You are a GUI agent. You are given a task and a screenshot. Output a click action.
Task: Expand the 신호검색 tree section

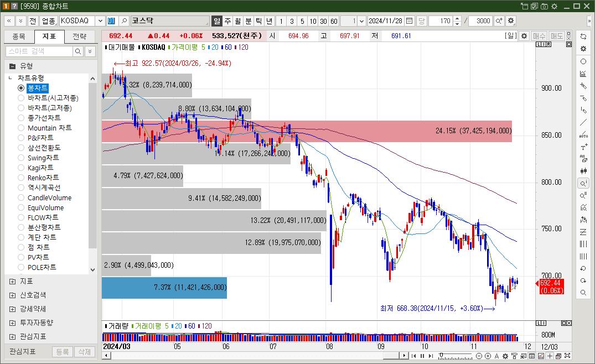13,295
